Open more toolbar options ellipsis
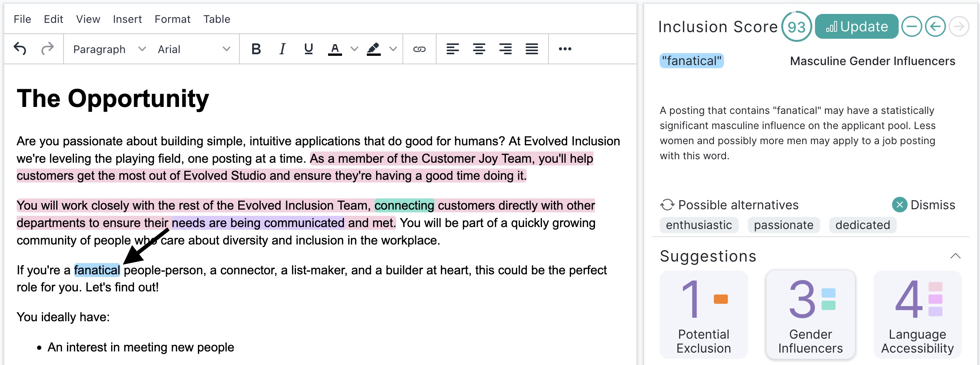The height and width of the screenshot is (365, 980). point(565,49)
